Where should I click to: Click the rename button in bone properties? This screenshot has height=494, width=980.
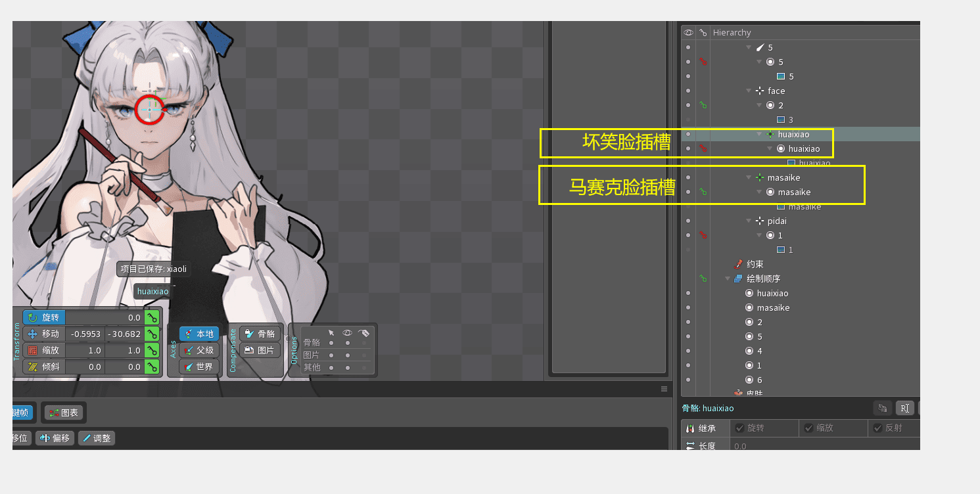coord(904,408)
